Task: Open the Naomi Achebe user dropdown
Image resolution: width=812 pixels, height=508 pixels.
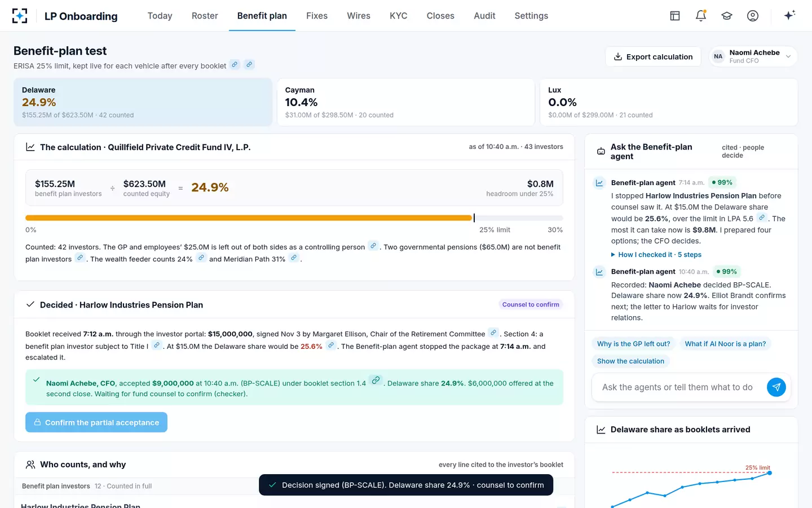Action: (753, 56)
